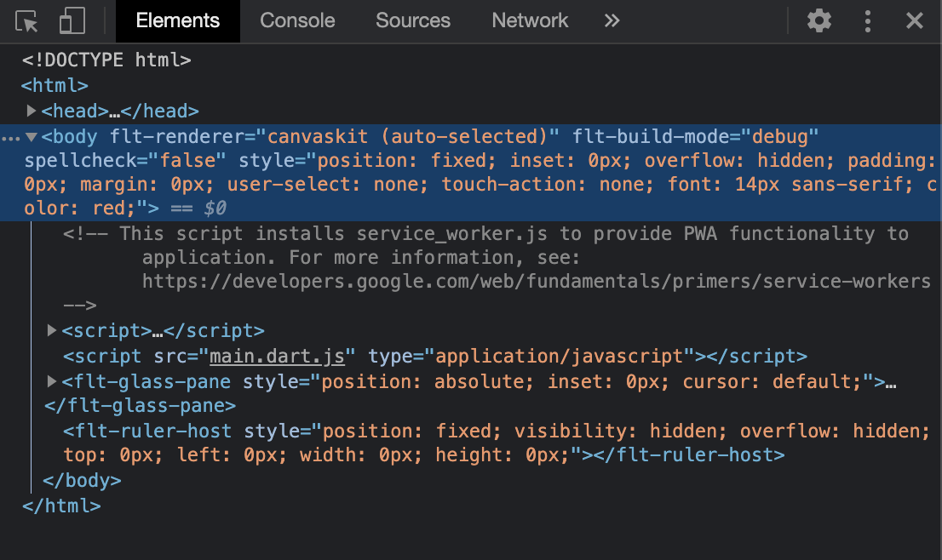Toggle the device toolbar icon
The image size is (942, 560).
(x=72, y=21)
